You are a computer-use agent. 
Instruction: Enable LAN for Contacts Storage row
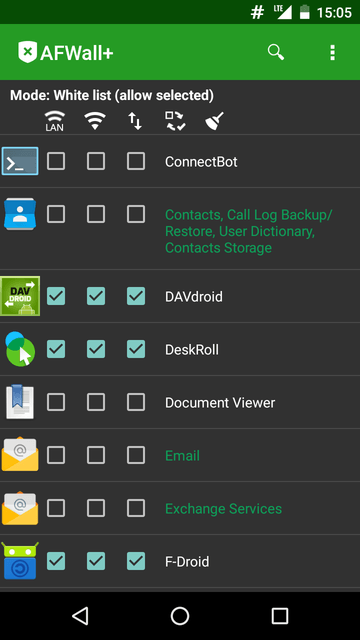coord(56,214)
